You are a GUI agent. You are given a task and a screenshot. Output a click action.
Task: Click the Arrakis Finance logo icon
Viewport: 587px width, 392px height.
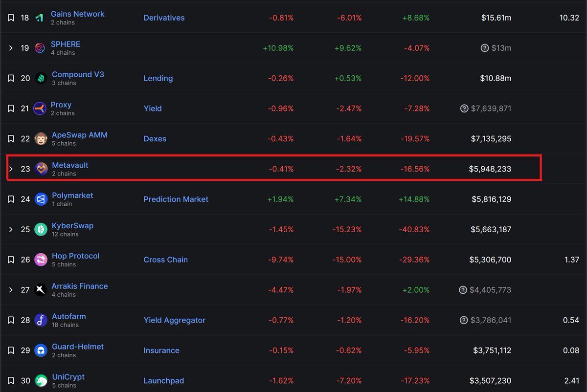41,290
